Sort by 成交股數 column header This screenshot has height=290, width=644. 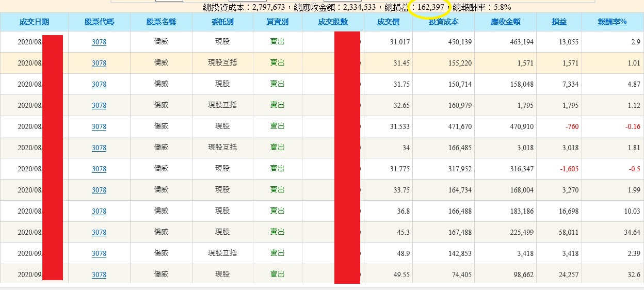click(333, 22)
